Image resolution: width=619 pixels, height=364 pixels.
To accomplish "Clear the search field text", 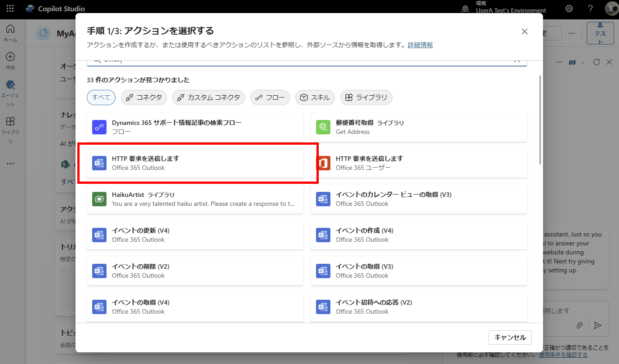I will (517, 61).
